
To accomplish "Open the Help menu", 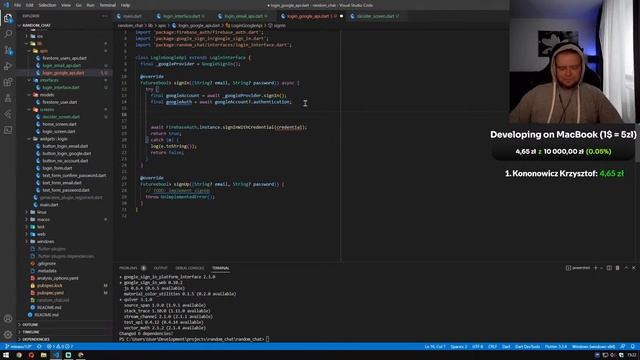I will tap(125, 5).
